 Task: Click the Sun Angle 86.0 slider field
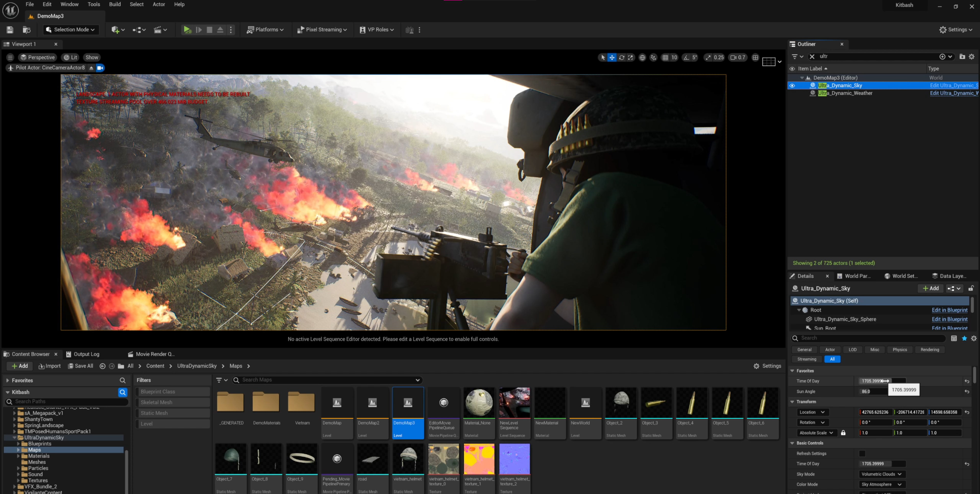pyautogui.click(x=874, y=391)
